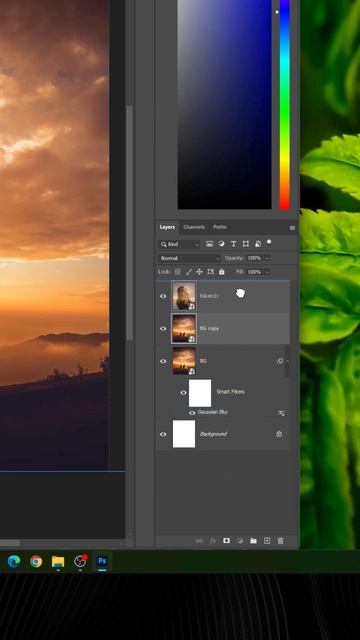Filter for adjustment layers icon
This screenshot has width=360, height=640.
[221, 244]
